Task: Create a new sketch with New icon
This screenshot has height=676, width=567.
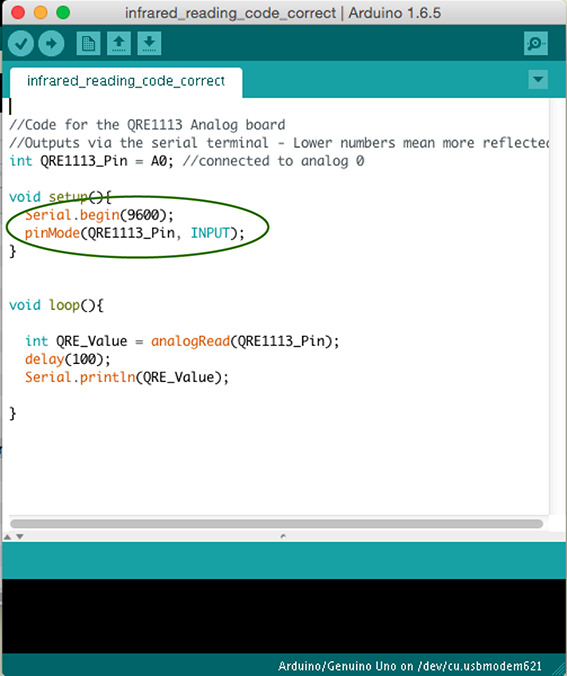Action: [x=88, y=44]
